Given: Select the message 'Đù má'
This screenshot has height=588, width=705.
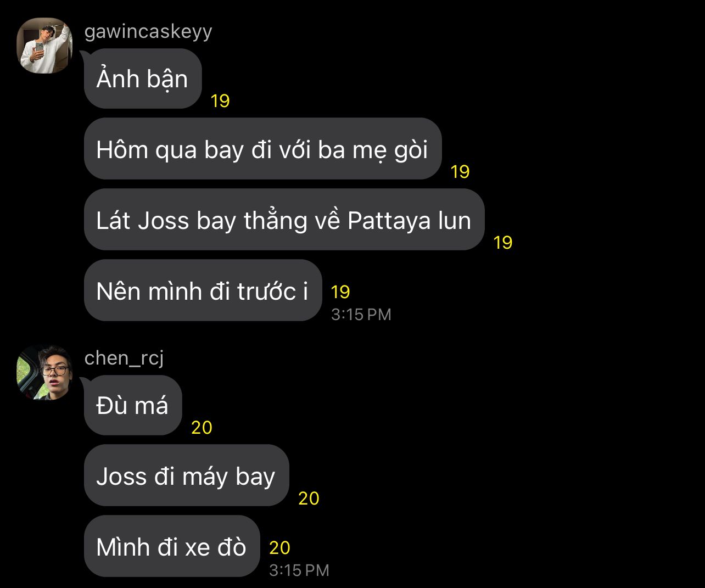Looking at the screenshot, I should pos(133,405).
